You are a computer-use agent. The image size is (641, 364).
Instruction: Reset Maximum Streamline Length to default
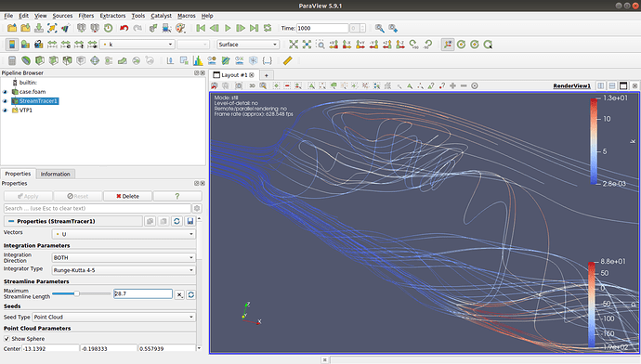pos(191,294)
